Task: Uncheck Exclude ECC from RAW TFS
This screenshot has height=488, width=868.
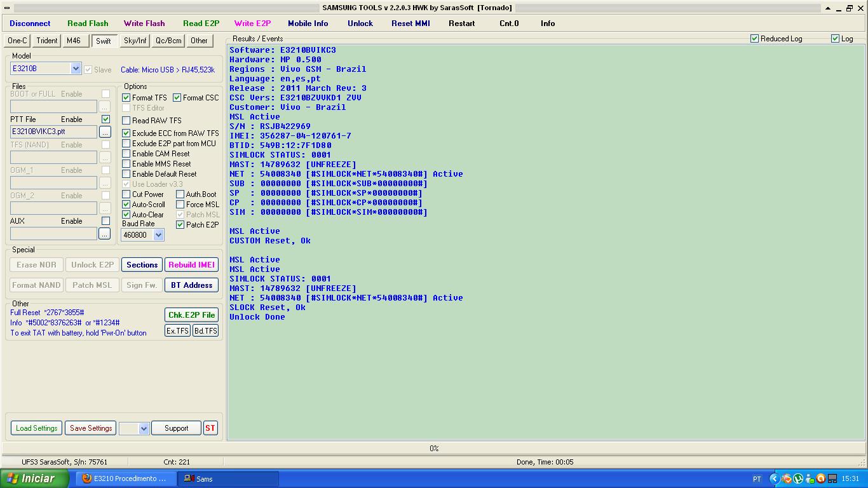Action: [x=126, y=133]
